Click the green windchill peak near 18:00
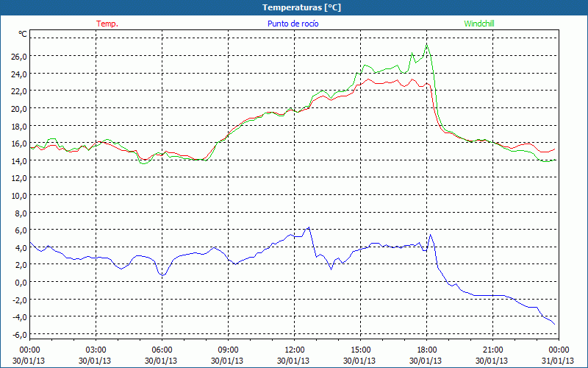This screenshot has width=588, height=368. pyautogui.click(x=427, y=45)
